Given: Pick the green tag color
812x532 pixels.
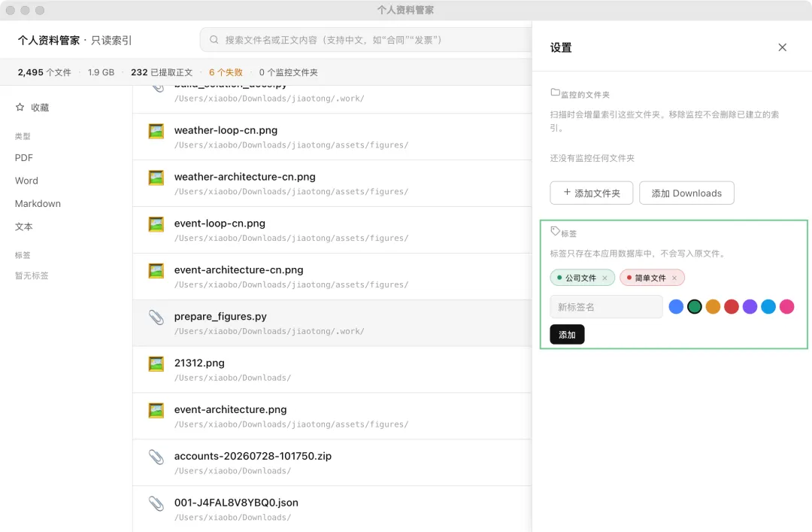Looking at the screenshot, I should tap(695, 306).
